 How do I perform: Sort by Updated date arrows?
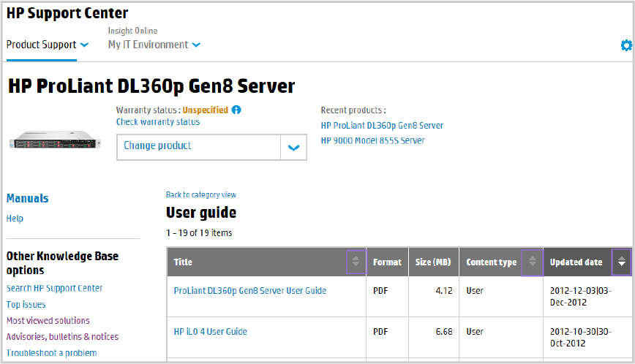click(x=622, y=262)
